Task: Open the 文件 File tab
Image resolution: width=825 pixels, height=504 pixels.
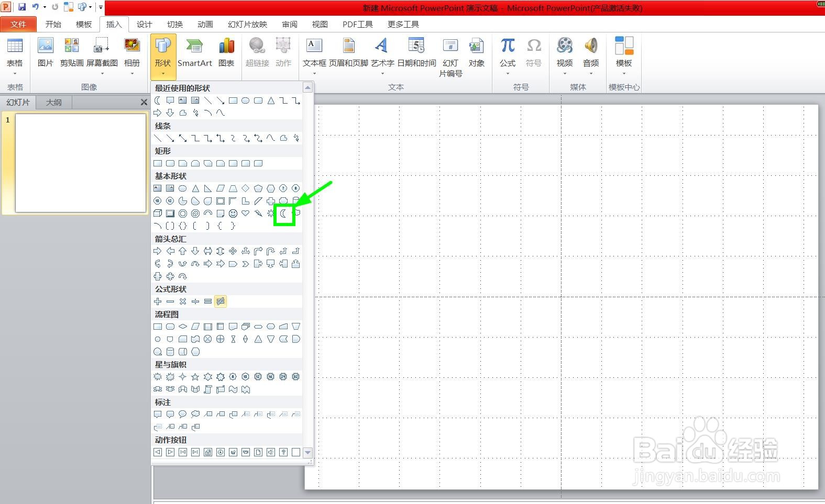Action: 18,24
